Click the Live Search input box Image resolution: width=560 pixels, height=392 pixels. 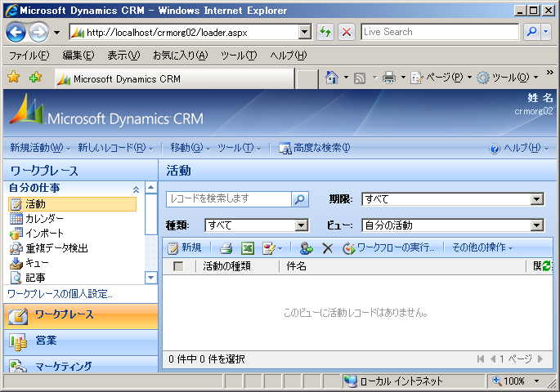(x=440, y=32)
